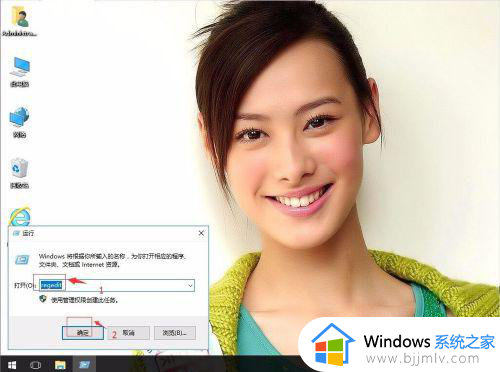Open the Windows Start menu
The width and height of the screenshot is (500, 372).
click(11, 365)
